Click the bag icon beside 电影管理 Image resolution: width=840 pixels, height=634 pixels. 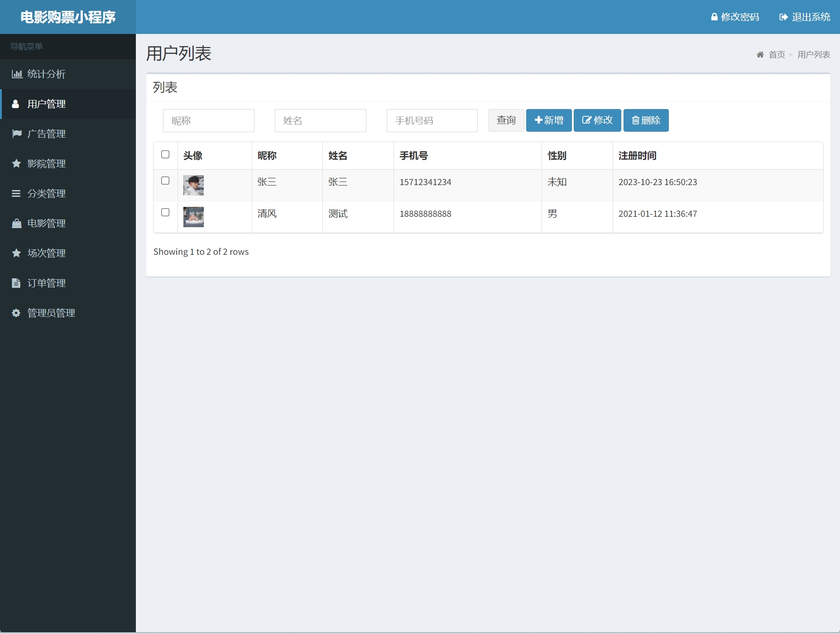click(17, 224)
